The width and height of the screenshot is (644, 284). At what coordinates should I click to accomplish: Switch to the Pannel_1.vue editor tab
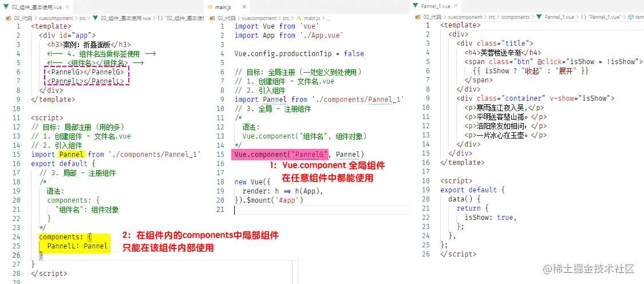coord(436,6)
